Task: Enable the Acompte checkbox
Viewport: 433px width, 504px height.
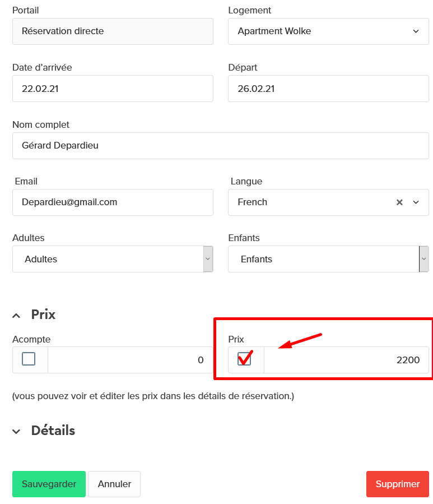Action: [29, 359]
